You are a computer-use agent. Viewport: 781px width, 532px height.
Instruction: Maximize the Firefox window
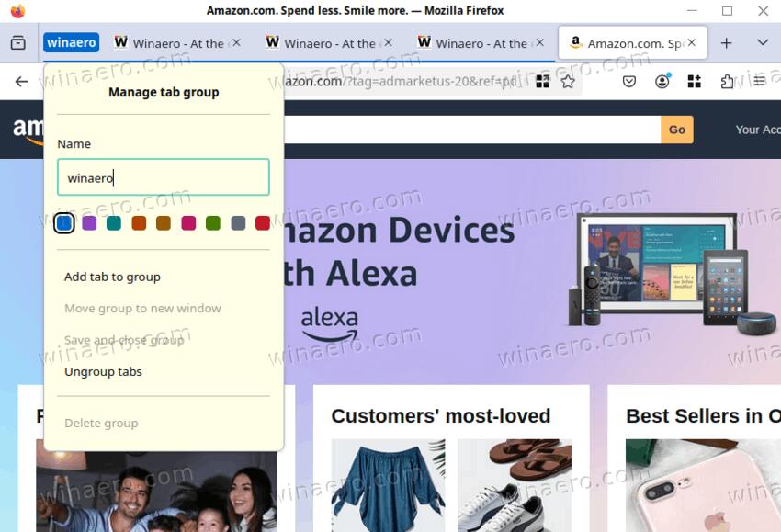pyautogui.click(x=727, y=10)
